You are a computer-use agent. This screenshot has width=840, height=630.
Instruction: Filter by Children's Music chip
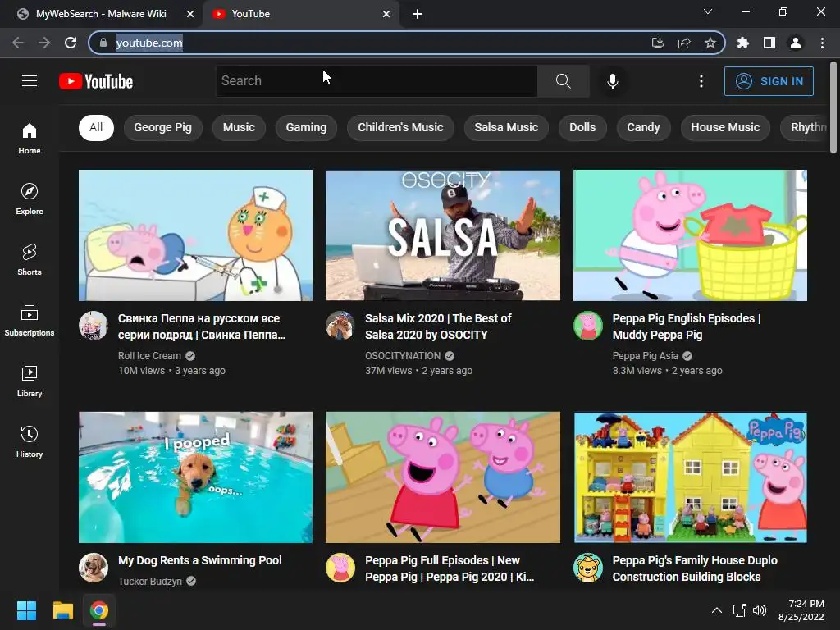[x=400, y=127]
